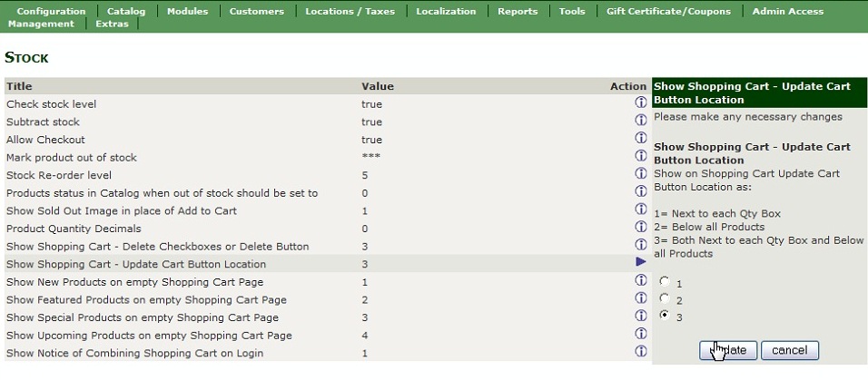Screen dimensions: 868x380
Task: Select radio option 3
Action: [x=665, y=316]
